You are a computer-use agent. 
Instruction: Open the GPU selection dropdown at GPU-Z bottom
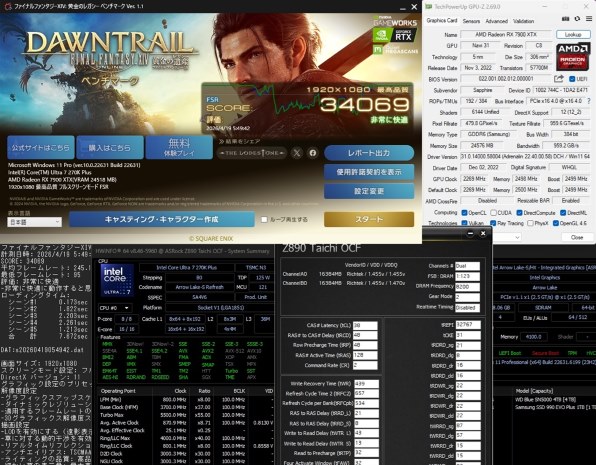click(507, 237)
